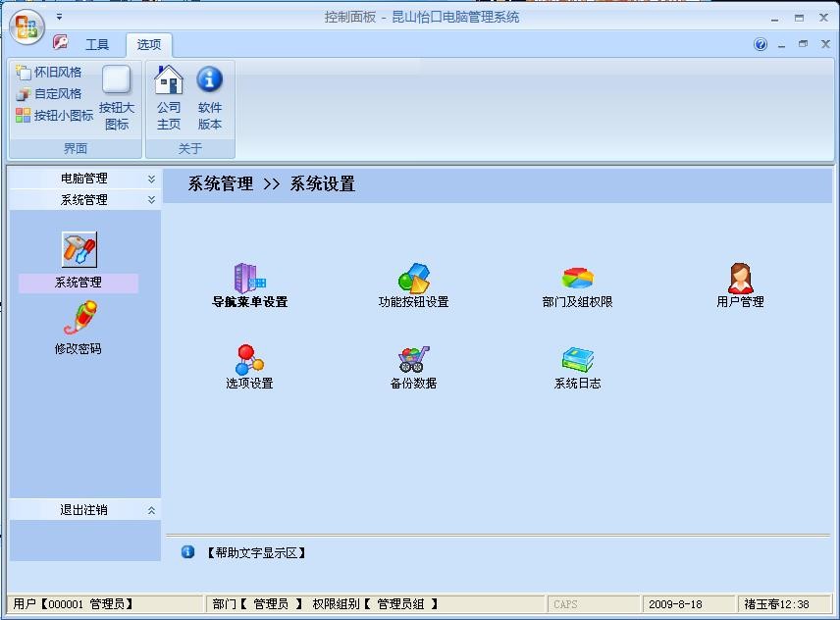The height and width of the screenshot is (620, 840).
Task: Click the 【帮助文字显示区】 text
Action: pos(256,553)
